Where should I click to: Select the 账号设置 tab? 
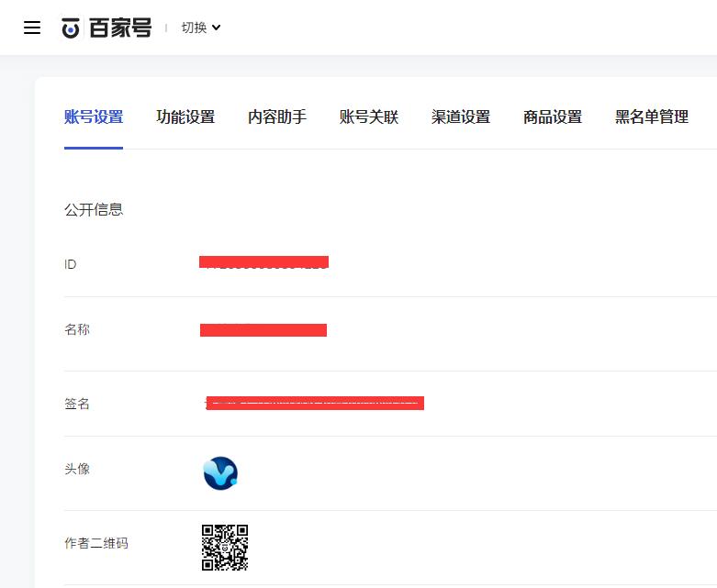94,116
